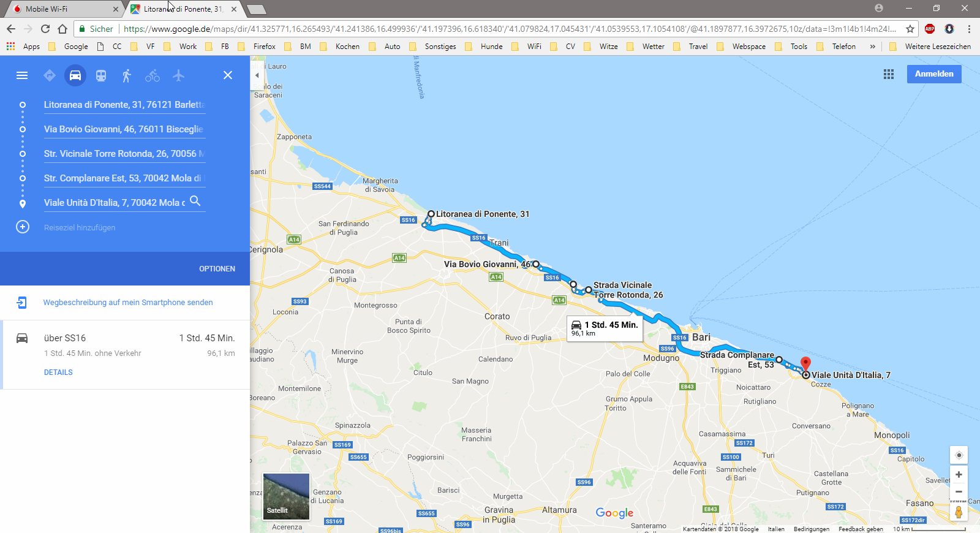Open the Tools bookmarks folder
The width and height of the screenshot is (980, 533).
[x=791, y=47]
